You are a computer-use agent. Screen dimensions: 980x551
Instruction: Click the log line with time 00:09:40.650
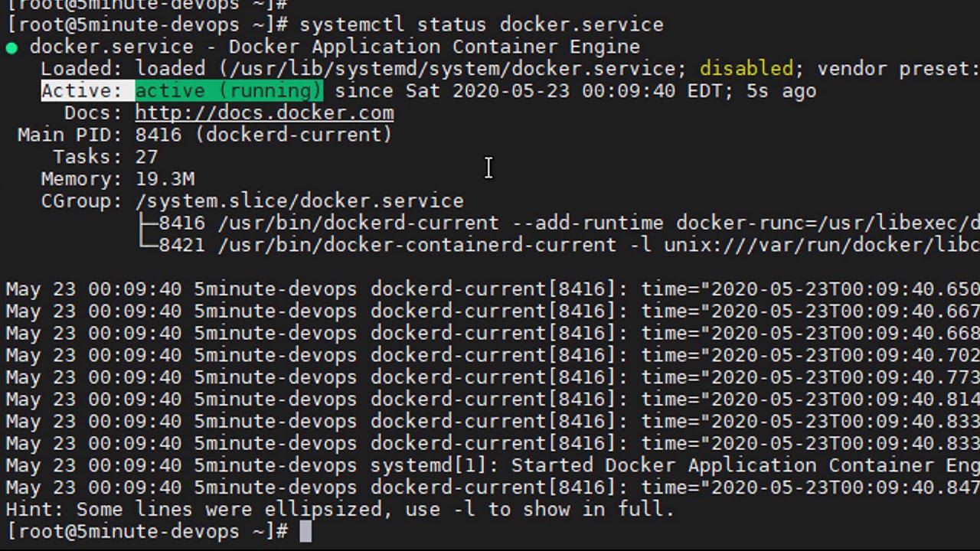tap(492, 290)
